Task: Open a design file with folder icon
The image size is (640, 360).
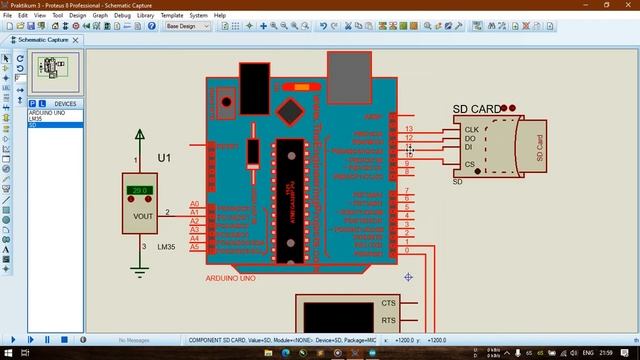Action: click(20, 26)
